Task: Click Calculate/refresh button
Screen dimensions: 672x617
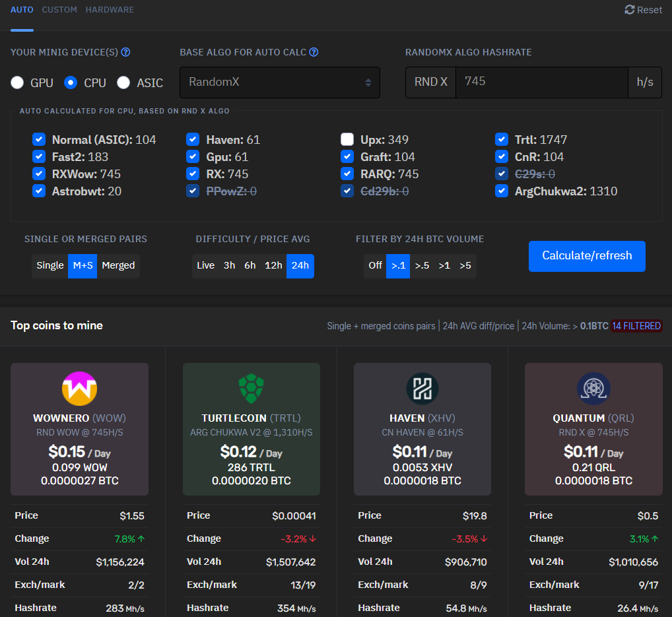Action: click(x=587, y=256)
